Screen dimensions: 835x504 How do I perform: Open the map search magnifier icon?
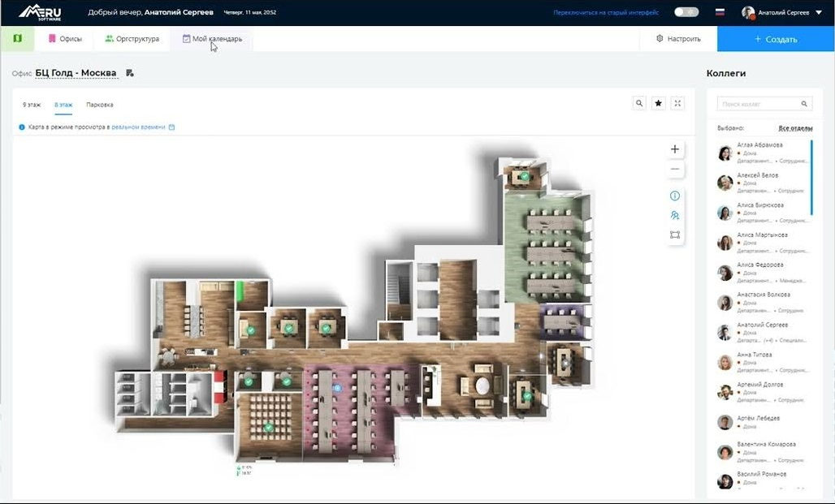pyautogui.click(x=639, y=104)
